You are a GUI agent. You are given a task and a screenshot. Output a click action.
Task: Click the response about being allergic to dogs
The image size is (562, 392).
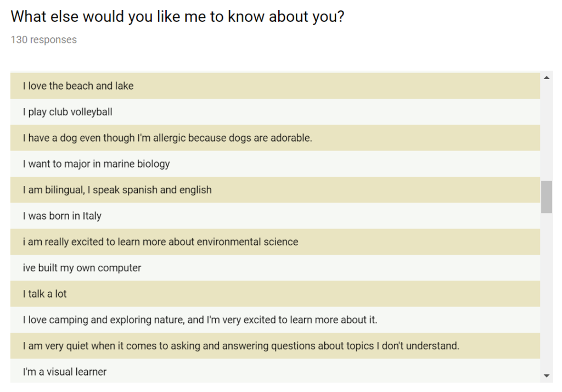167,138
